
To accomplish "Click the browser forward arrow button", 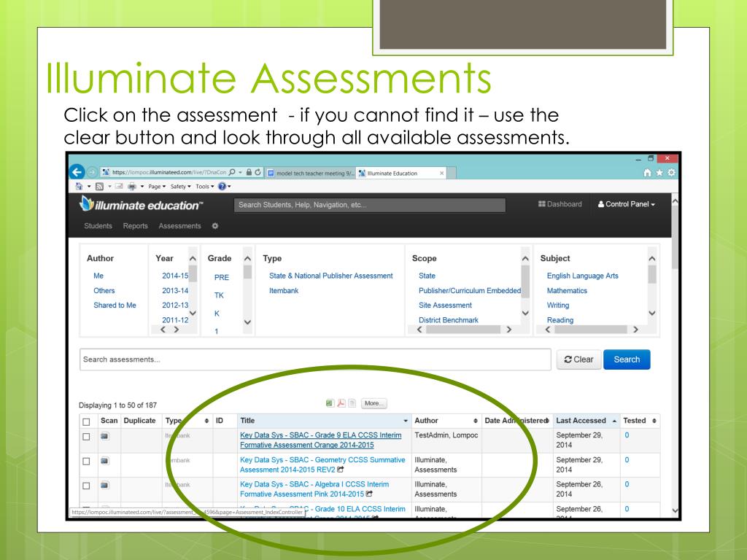I will click(x=93, y=172).
